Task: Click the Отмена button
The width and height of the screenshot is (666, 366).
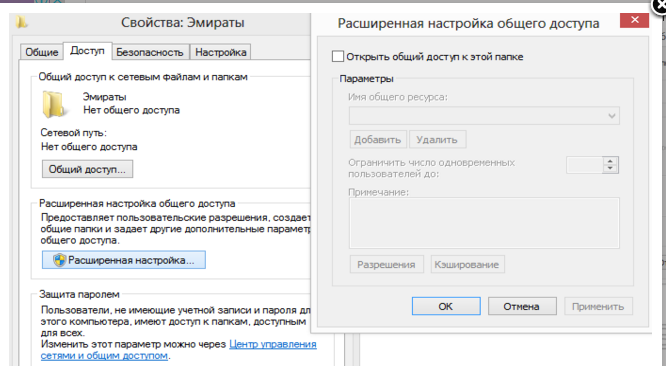Action: (522, 306)
